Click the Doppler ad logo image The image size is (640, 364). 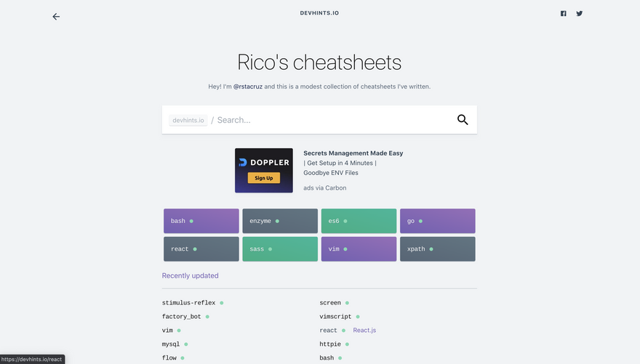264,171
